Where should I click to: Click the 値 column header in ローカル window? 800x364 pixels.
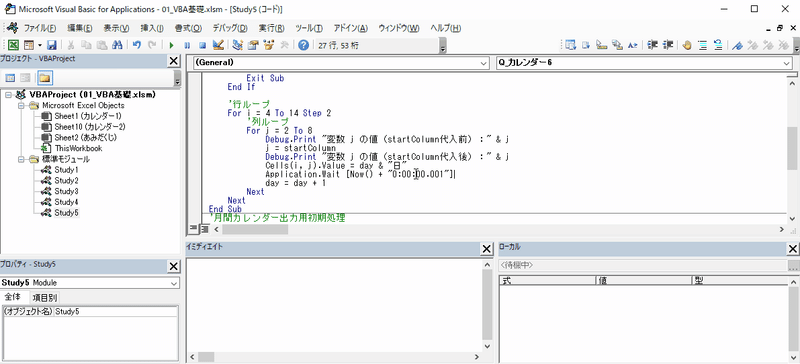point(643,281)
